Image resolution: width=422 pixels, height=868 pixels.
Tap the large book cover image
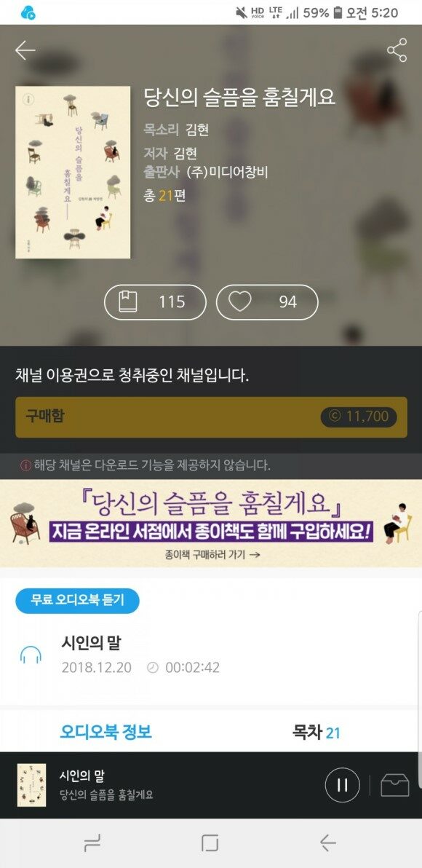(x=73, y=172)
